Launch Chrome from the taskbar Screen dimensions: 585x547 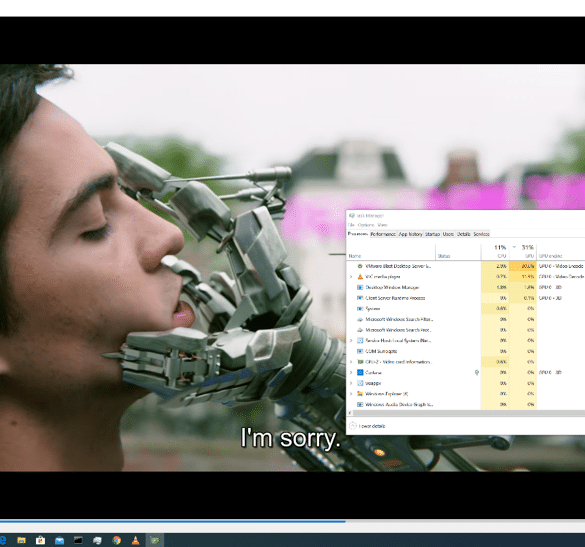click(116, 540)
